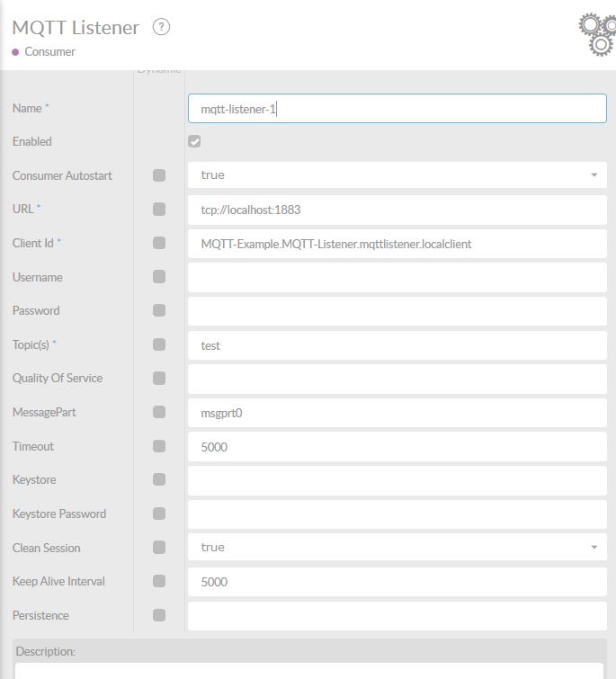
Task: Select the URL field with tcp://localhost:1883
Action: 397,210
